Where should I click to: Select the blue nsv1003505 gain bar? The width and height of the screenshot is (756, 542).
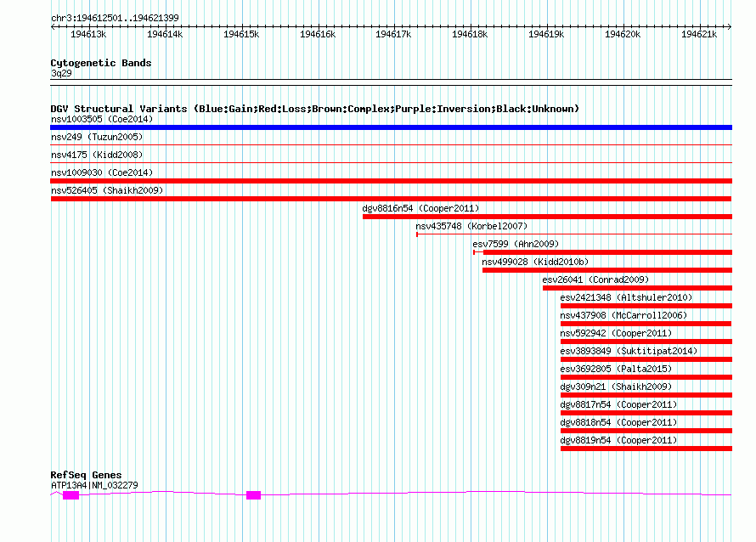pyautogui.click(x=391, y=127)
